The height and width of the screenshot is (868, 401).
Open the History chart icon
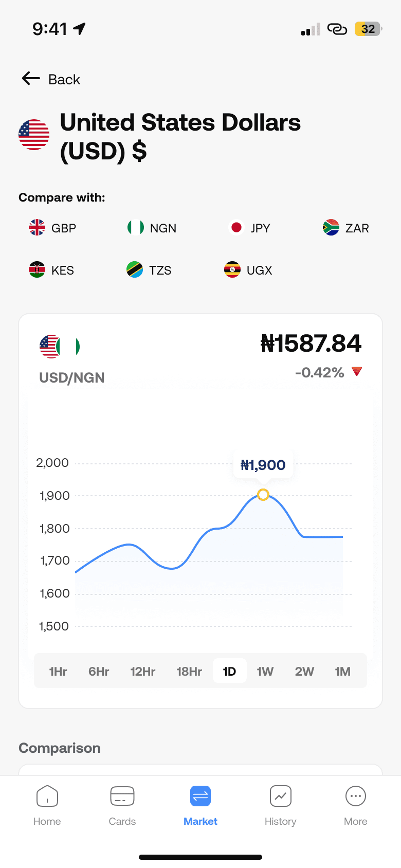pos(281,796)
